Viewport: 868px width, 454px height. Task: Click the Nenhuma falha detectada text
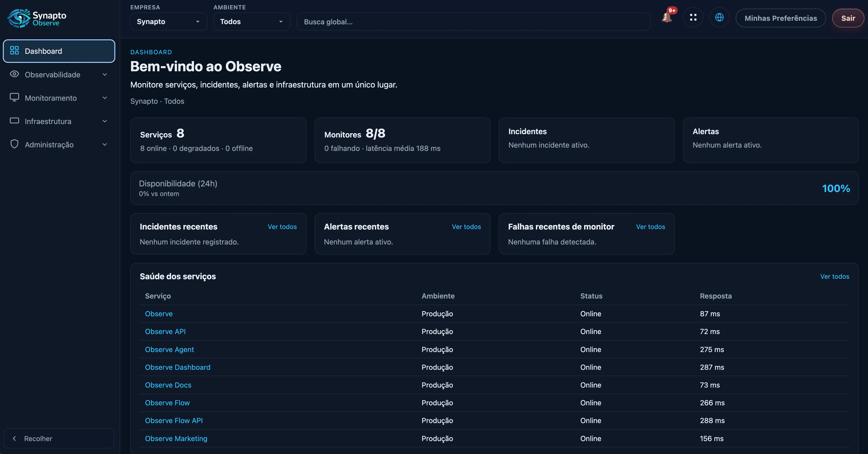(552, 242)
